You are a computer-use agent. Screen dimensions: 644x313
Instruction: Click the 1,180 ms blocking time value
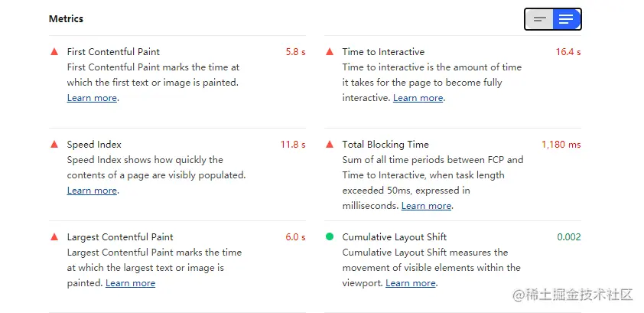coord(561,145)
